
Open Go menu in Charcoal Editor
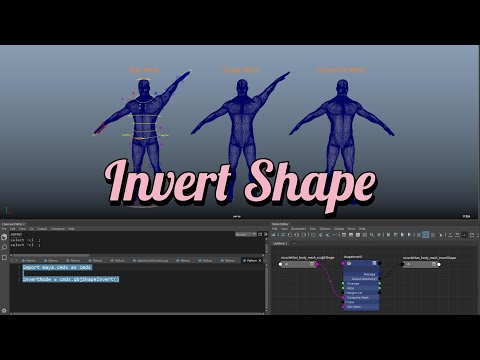click(32, 229)
